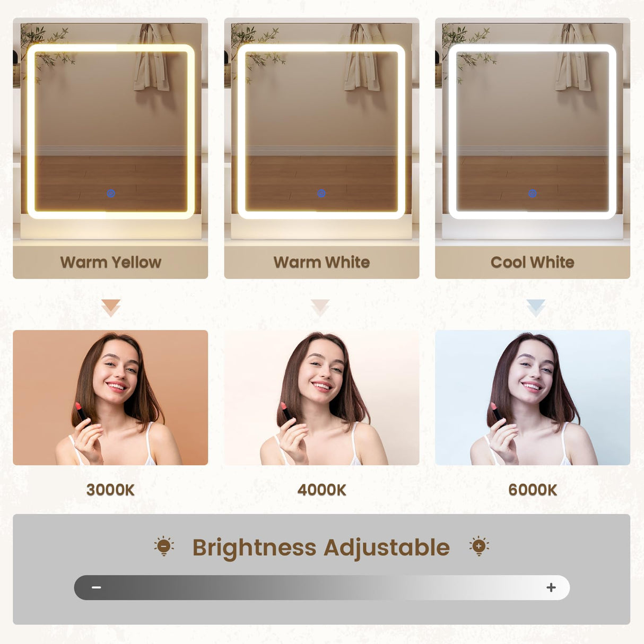Click the light blue arrow below Cool White
Image resolution: width=644 pixels, height=644 pixels.
(536, 308)
